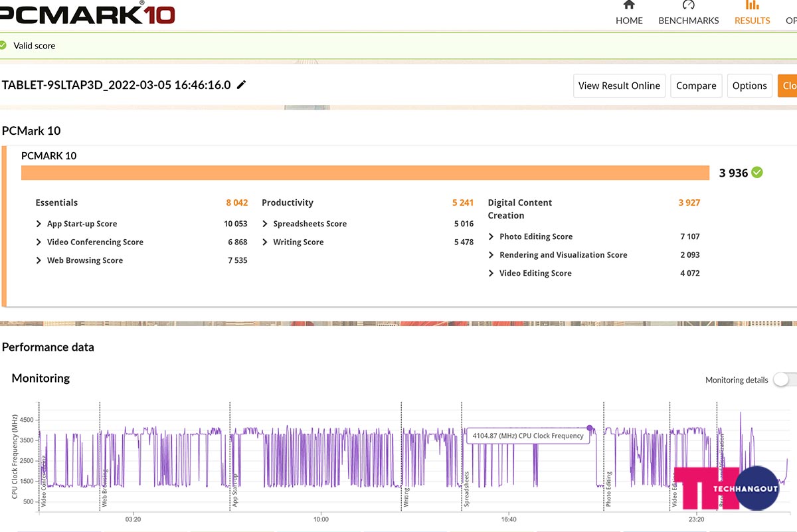Click the 6 868 Video Conferencing value
This screenshot has height=532, width=797.
point(238,242)
